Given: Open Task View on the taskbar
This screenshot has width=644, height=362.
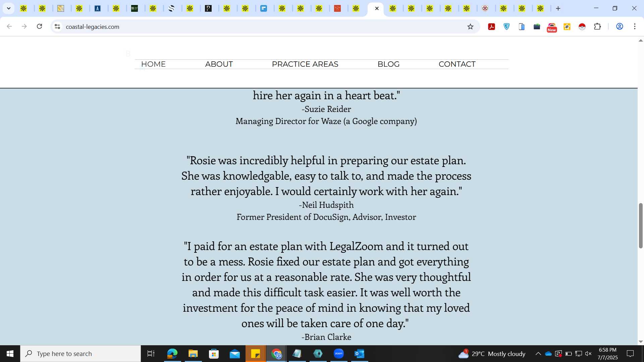Looking at the screenshot, I should pos(151,354).
